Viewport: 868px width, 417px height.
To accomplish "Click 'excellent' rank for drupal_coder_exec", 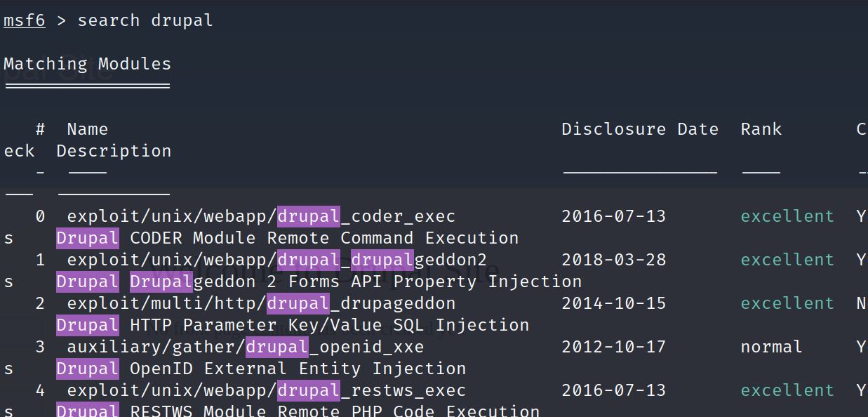I will coord(787,216).
